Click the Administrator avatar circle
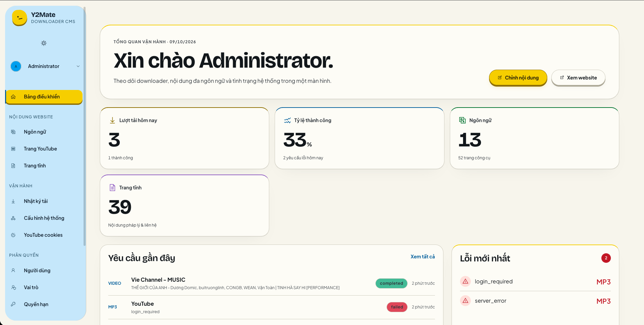Screen dimensions: 644x325 pos(16,66)
